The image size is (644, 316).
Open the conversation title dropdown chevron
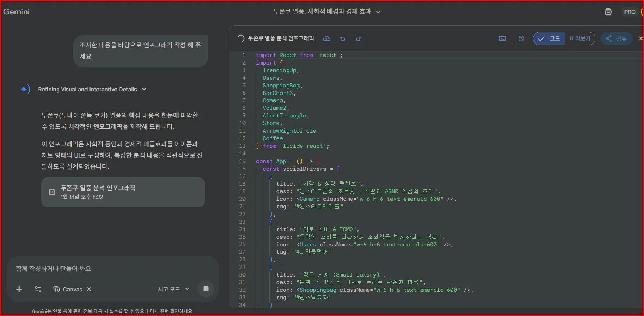pyautogui.click(x=378, y=12)
